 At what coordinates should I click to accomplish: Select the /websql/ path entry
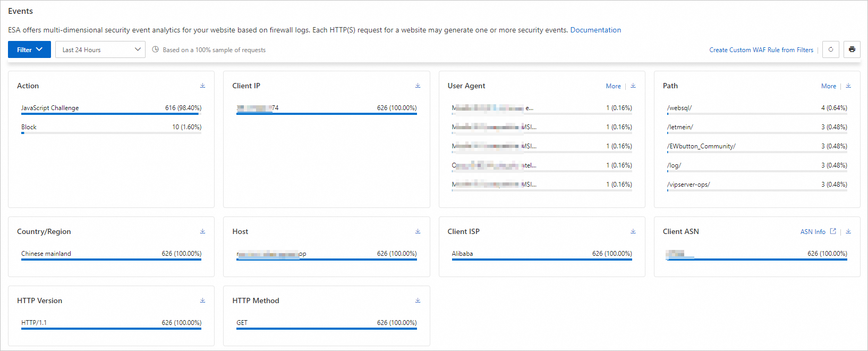click(x=679, y=108)
